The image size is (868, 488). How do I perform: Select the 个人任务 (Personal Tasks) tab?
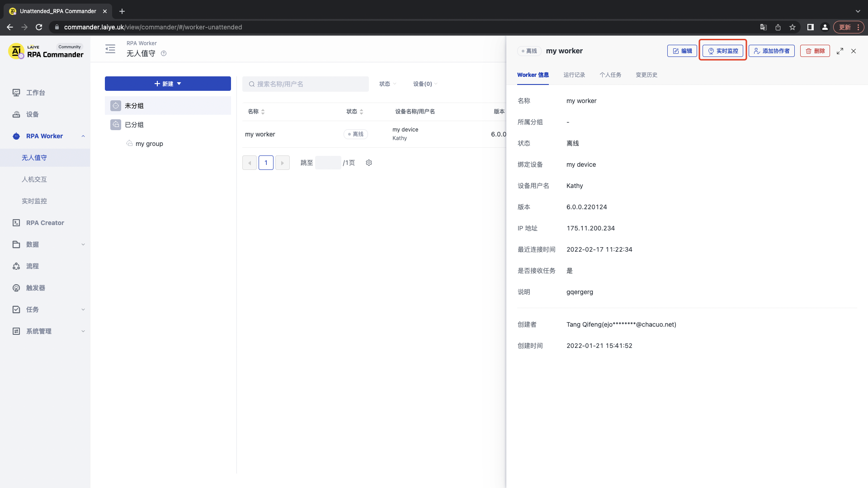click(610, 75)
